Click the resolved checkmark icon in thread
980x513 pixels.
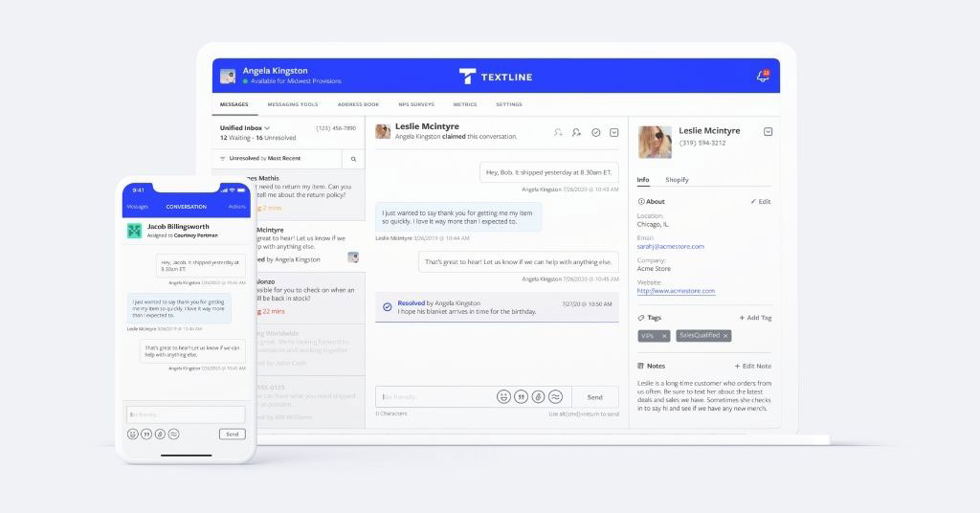[388, 307]
